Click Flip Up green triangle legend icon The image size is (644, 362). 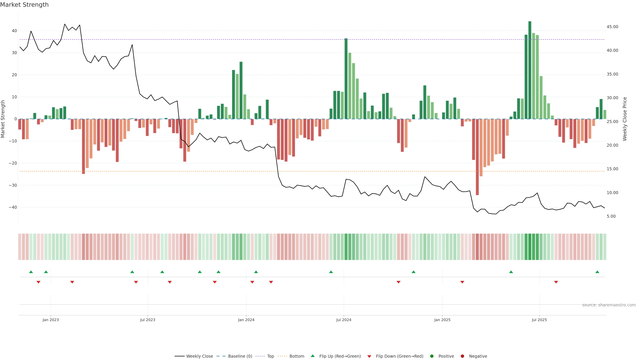tap(312, 356)
